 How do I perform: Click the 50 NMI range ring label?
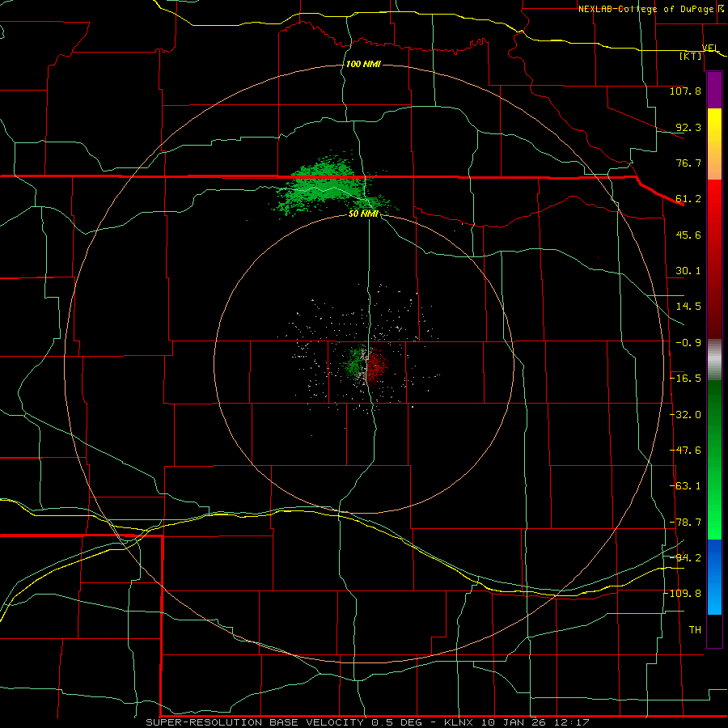click(363, 214)
